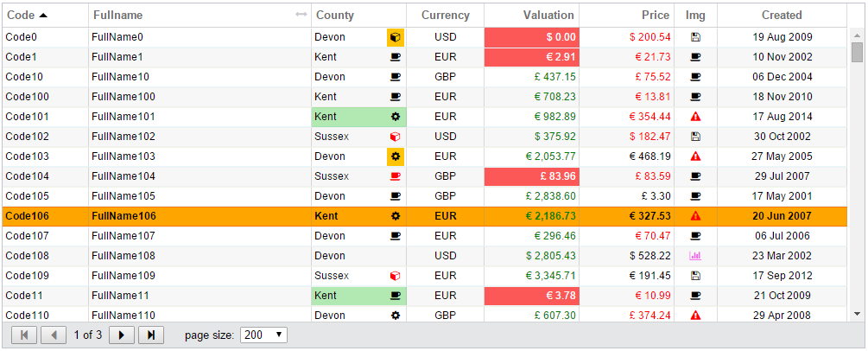This screenshot has height=351, width=868.
Task: Click the floppy disk icon in the Code0 row
Action: point(696,37)
